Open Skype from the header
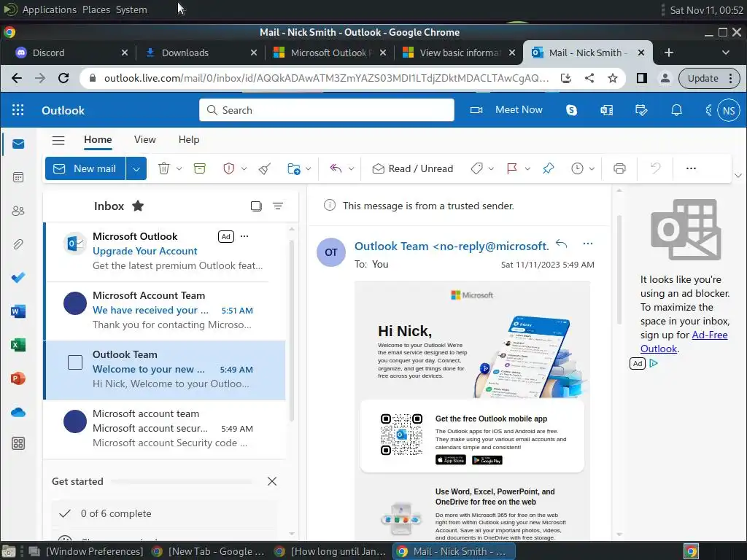Screen dimensions: 747x560 pos(571,110)
